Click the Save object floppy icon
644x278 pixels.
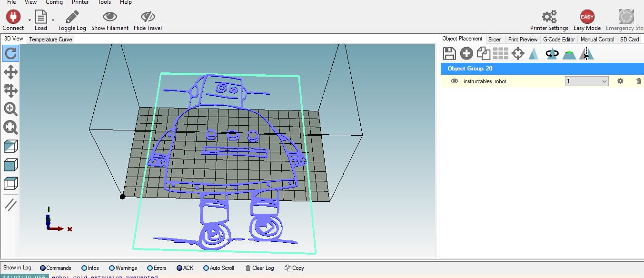pos(449,54)
